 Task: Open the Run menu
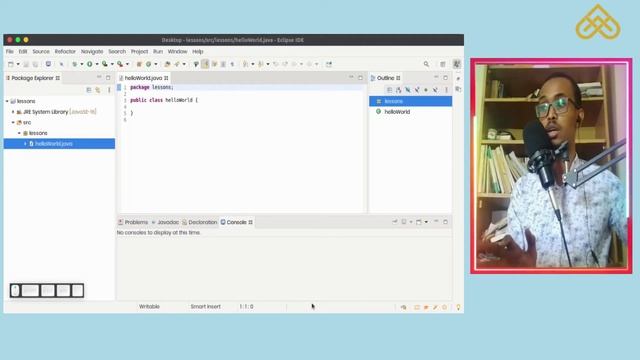point(158,51)
